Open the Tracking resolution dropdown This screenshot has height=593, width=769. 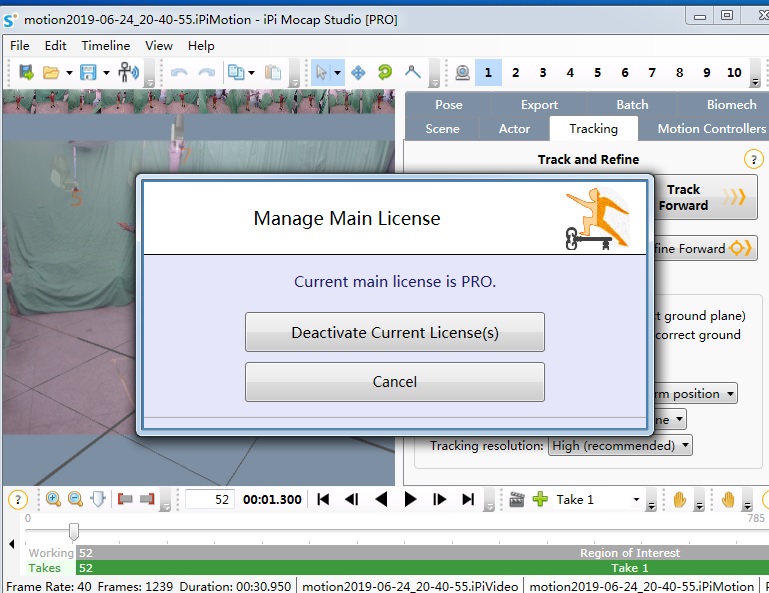(620, 446)
